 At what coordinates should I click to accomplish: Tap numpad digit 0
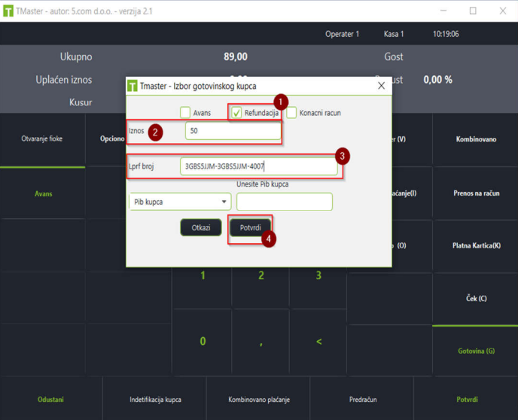(x=203, y=342)
